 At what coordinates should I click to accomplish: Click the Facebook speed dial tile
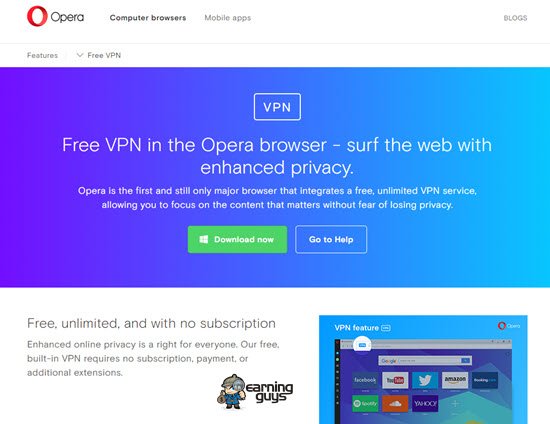(365, 380)
